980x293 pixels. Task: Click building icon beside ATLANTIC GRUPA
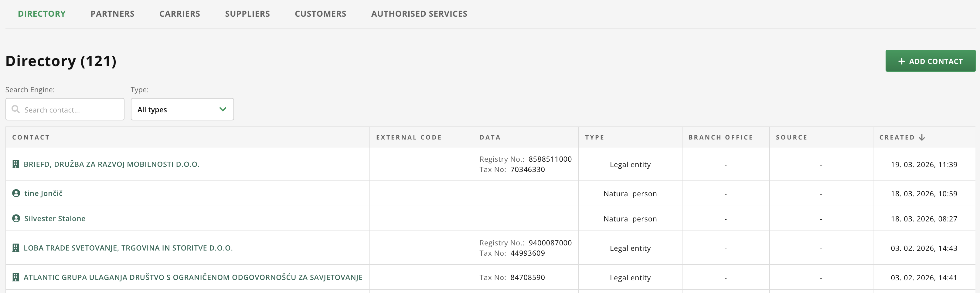(15, 277)
